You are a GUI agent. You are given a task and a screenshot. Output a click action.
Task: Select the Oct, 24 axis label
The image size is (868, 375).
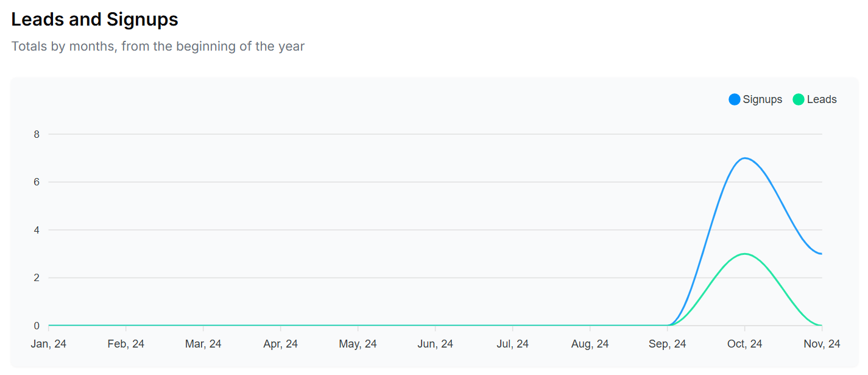click(x=744, y=344)
